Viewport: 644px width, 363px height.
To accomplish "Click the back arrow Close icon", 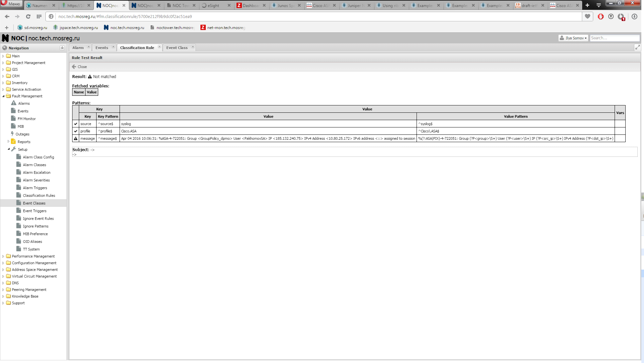I will coord(74,67).
